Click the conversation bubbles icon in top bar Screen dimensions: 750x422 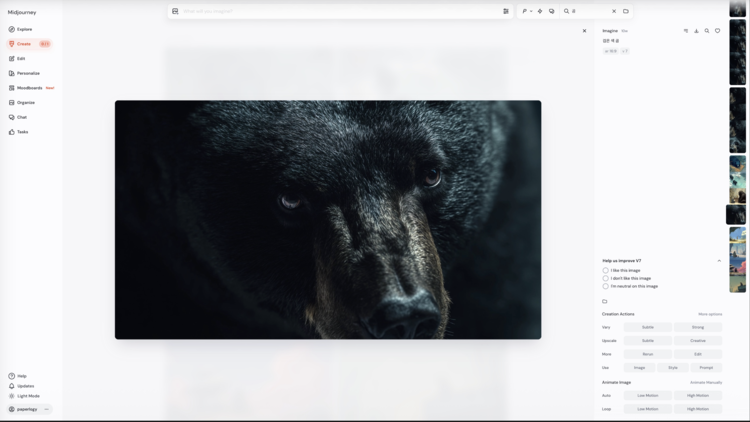[551, 11]
